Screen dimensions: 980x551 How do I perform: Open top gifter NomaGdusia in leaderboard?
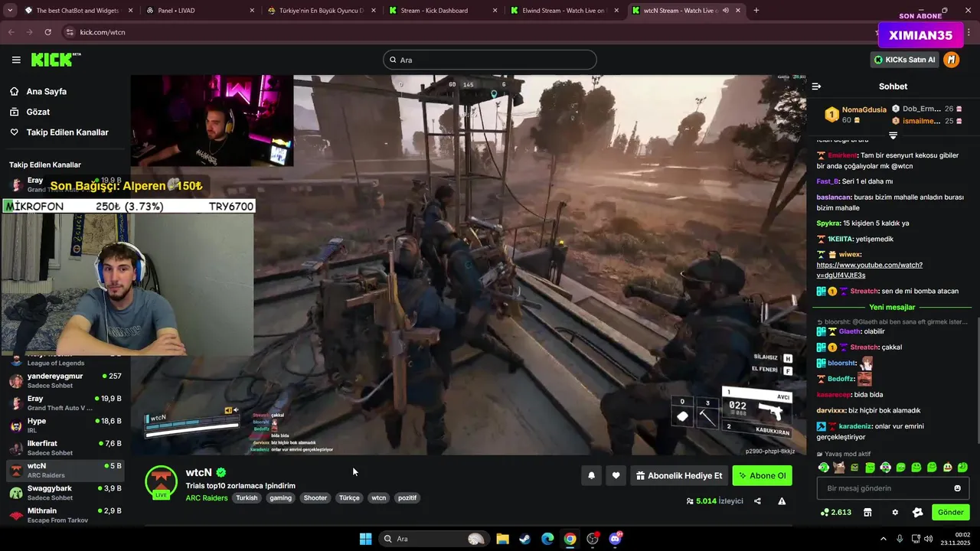(864, 109)
